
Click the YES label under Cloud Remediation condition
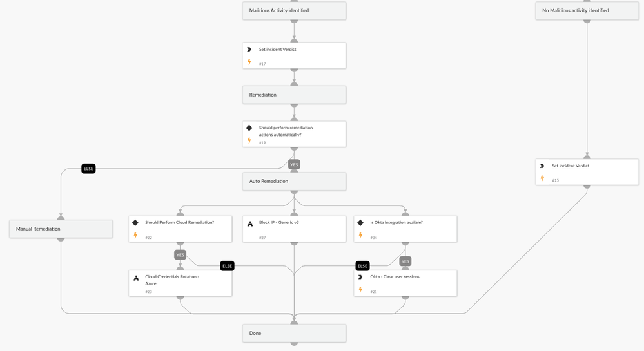(180, 255)
